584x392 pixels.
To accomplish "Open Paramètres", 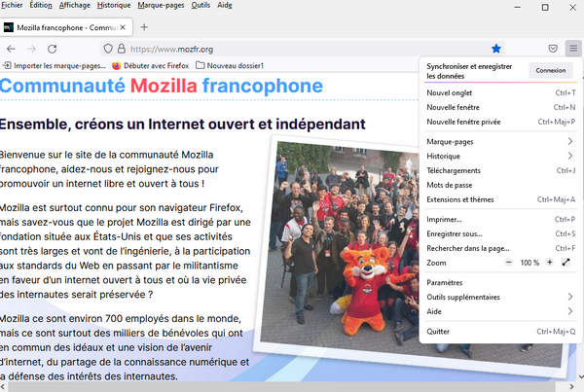I will tap(500, 282).
